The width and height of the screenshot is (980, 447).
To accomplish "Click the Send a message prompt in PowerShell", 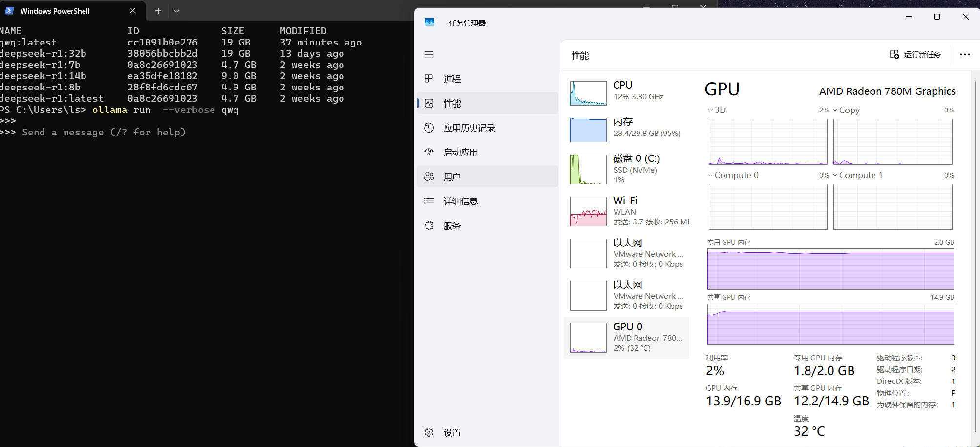I will pos(104,132).
